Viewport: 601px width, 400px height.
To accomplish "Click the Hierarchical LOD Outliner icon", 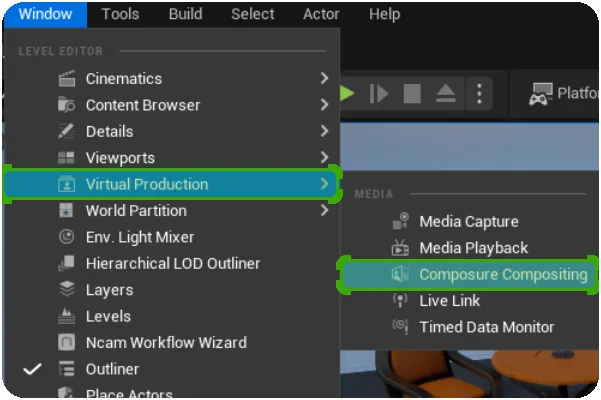I will tap(66, 263).
